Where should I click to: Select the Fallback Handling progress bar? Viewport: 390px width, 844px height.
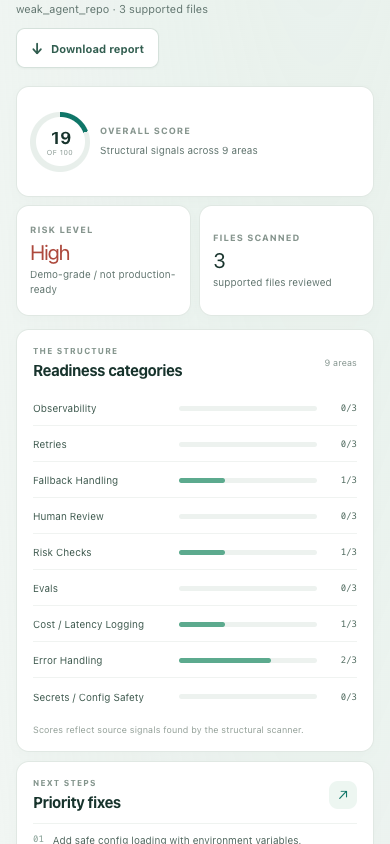pos(247,480)
